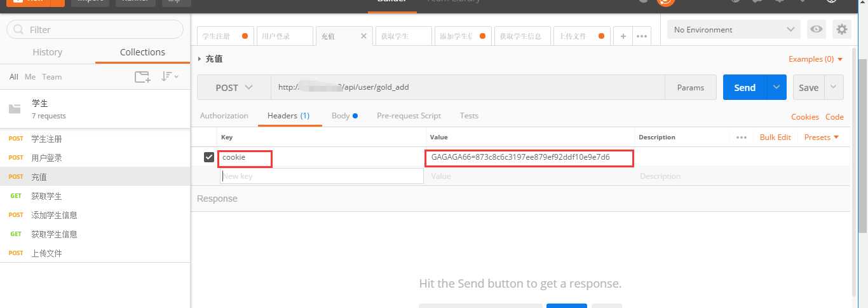This screenshot has height=308, width=868.
Task: Switch to 获取学生信息 request tab at top
Action: (522, 36)
